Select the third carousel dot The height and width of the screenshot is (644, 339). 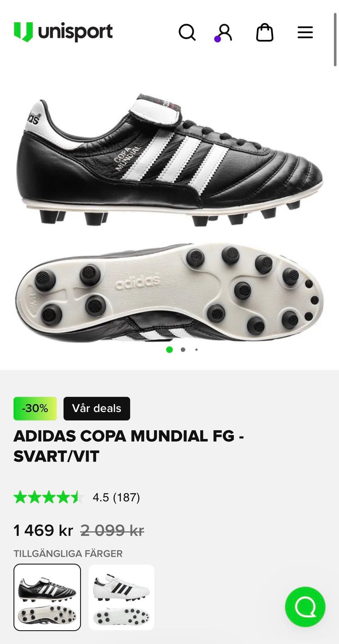(196, 350)
